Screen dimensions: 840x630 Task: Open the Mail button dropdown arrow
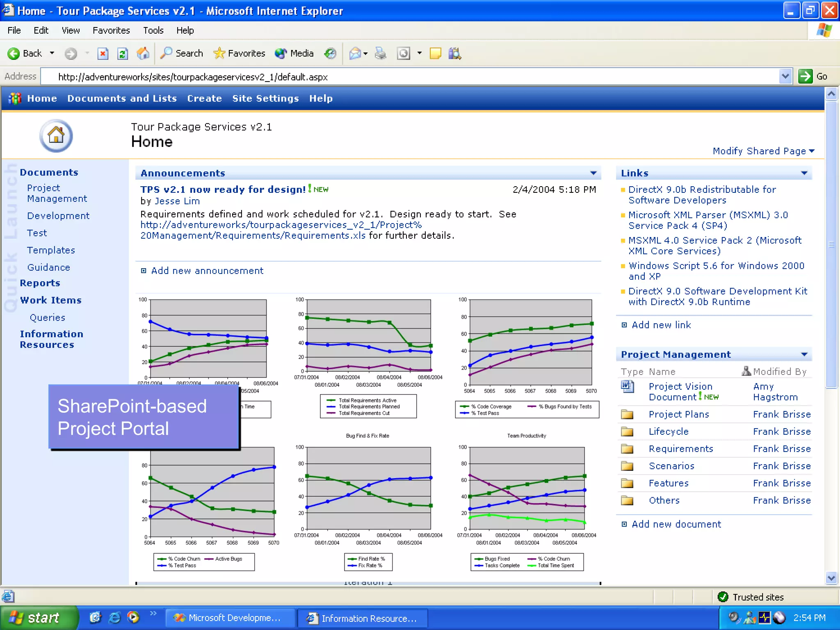[365, 53]
